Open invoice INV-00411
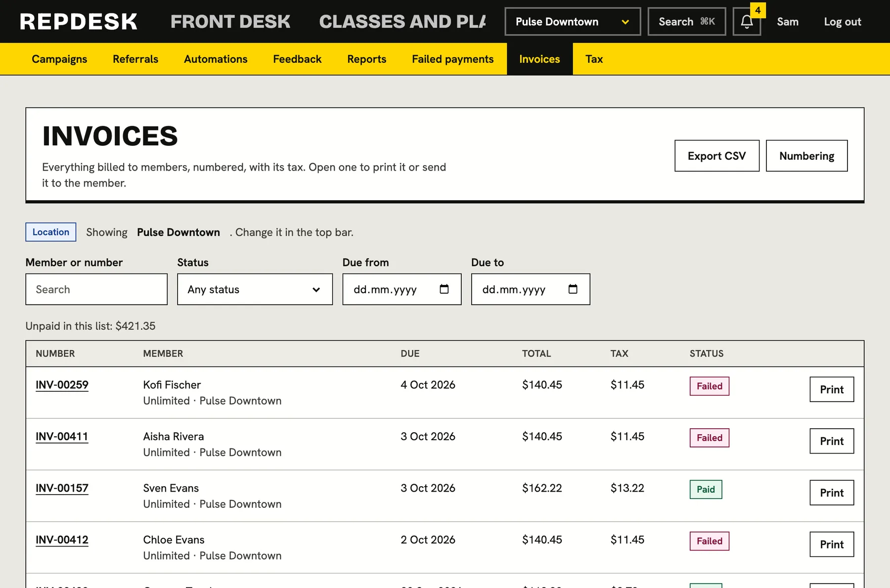The image size is (890, 588). click(x=62, y=437)
